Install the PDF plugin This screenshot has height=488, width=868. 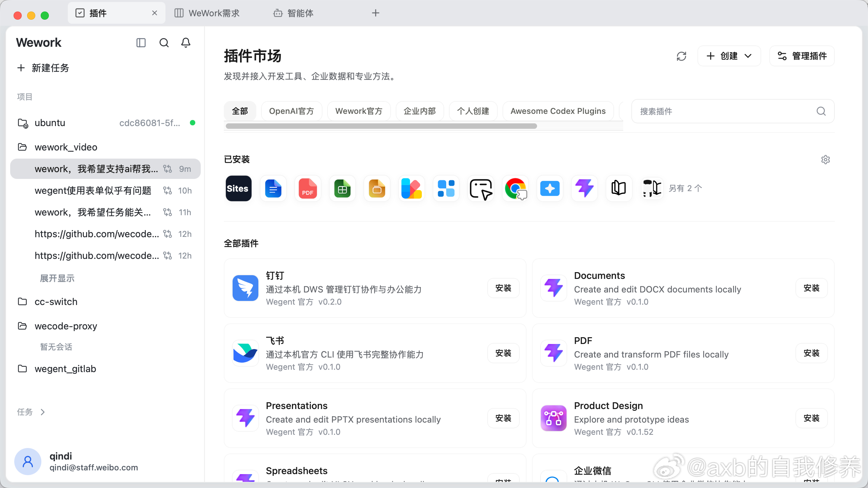pos(811,353)
